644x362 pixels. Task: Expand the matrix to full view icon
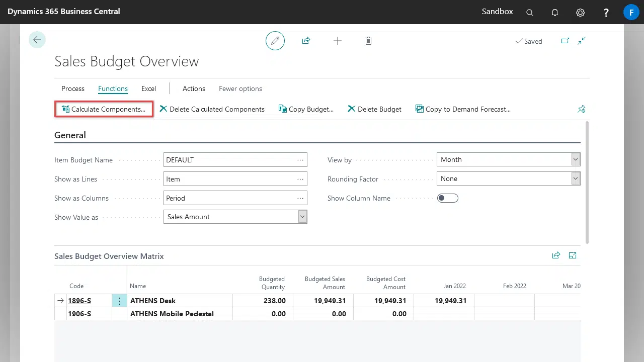(573, 255)
